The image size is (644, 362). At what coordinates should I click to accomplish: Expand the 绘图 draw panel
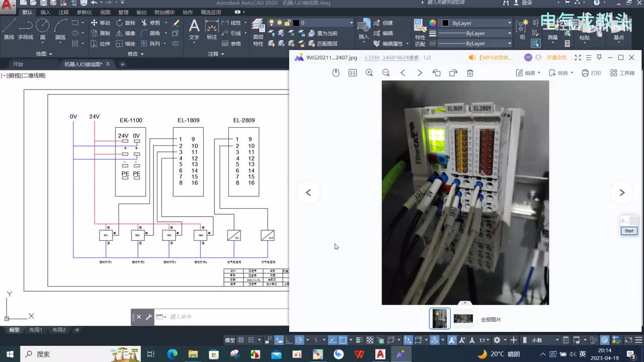click(44, 54)
